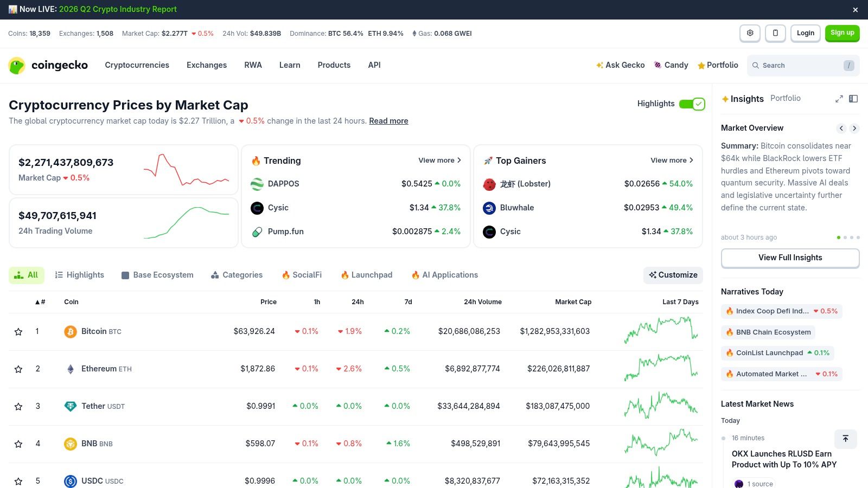This screenshot has height=488, width=868.
Task: Click the Sign up button
Action: point(843,33)
